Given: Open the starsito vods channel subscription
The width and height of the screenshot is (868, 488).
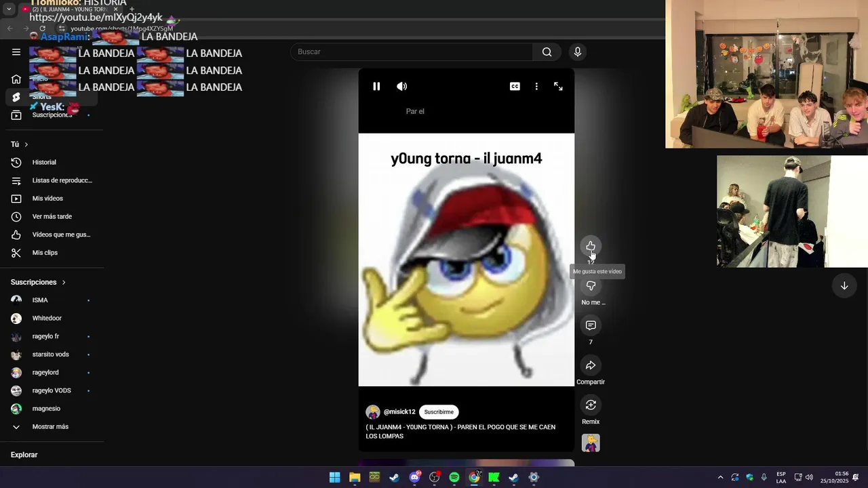Looking at the screenshot, I should 52,354.
